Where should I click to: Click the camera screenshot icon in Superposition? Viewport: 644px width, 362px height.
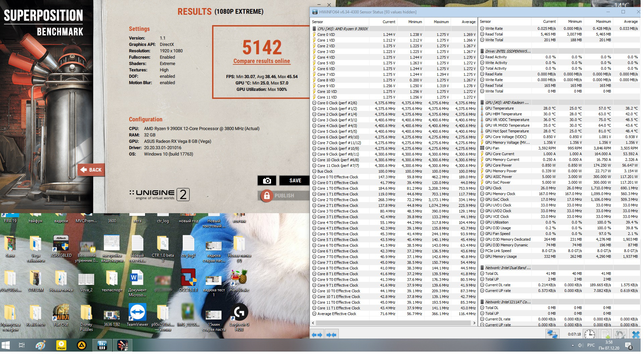click(x=267, y=181)
